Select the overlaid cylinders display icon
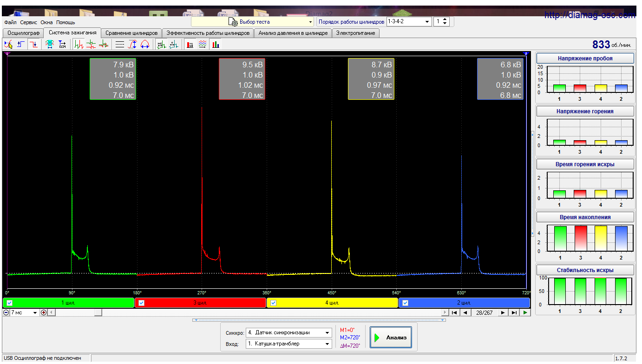 [x=104, y=45]
